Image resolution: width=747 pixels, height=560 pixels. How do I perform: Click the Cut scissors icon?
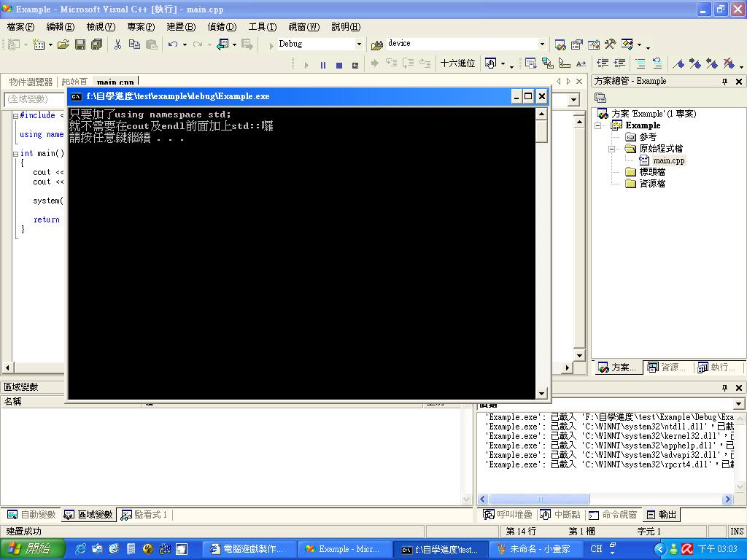[117, 44]
